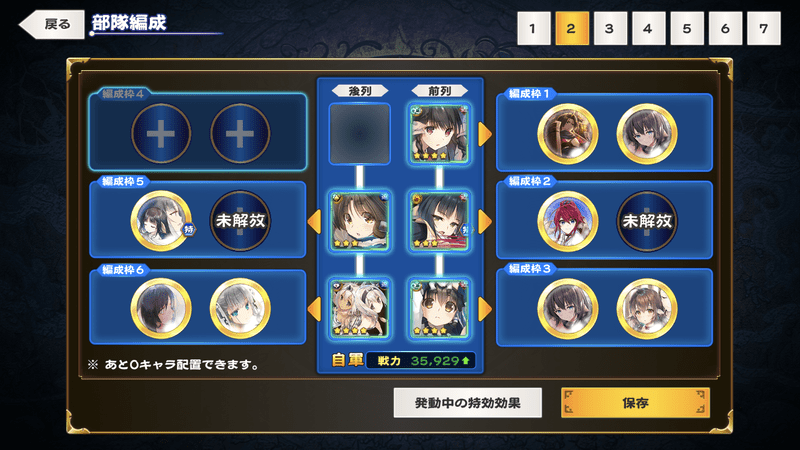Select the first character in 編成枠1
The height and width of the screenshot is (450, 800).
568,134
